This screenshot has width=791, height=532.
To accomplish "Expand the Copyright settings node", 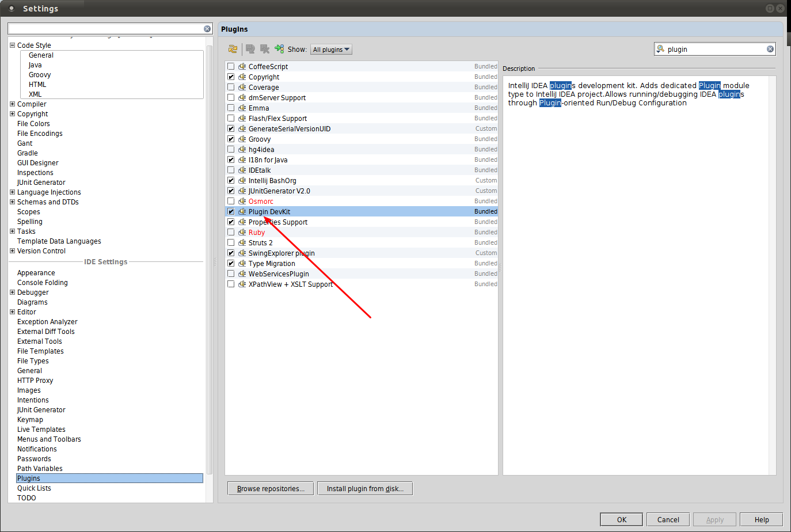I will pos(12,114).
